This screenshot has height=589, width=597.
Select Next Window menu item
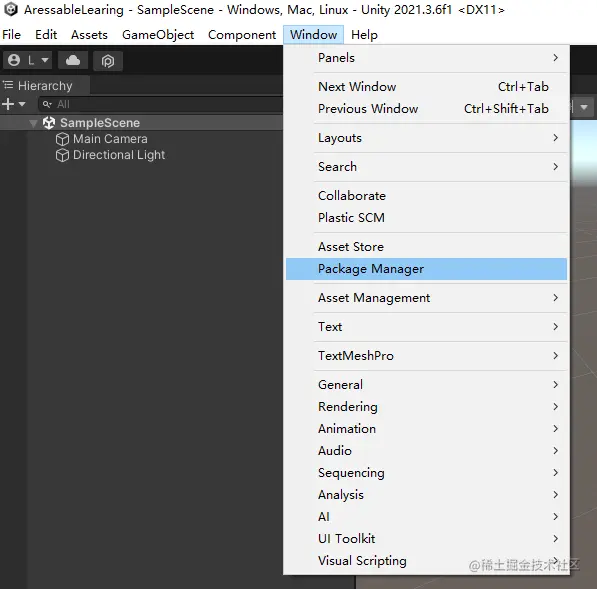coord(426,87)
